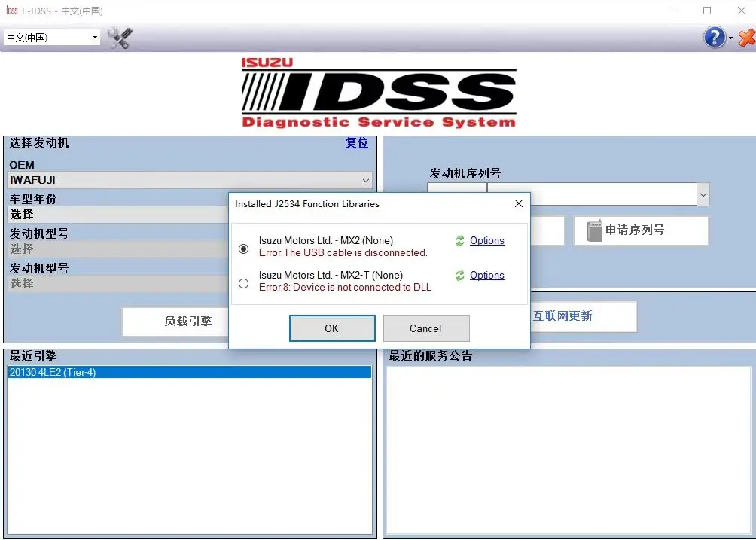This screenshot has height=540, width=756.
Task: Click the IDSS Diagnostic Service System logo
Action: (x=379, y=93)
